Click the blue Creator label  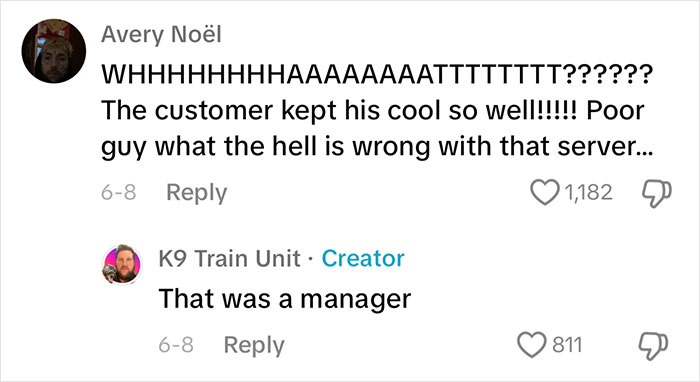click(x=363, y=258)
